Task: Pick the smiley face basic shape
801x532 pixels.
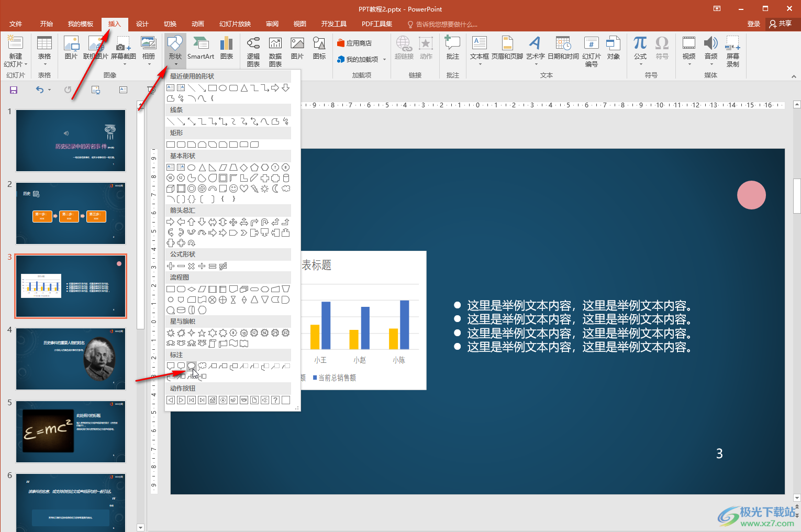Action: click(233, 189)
